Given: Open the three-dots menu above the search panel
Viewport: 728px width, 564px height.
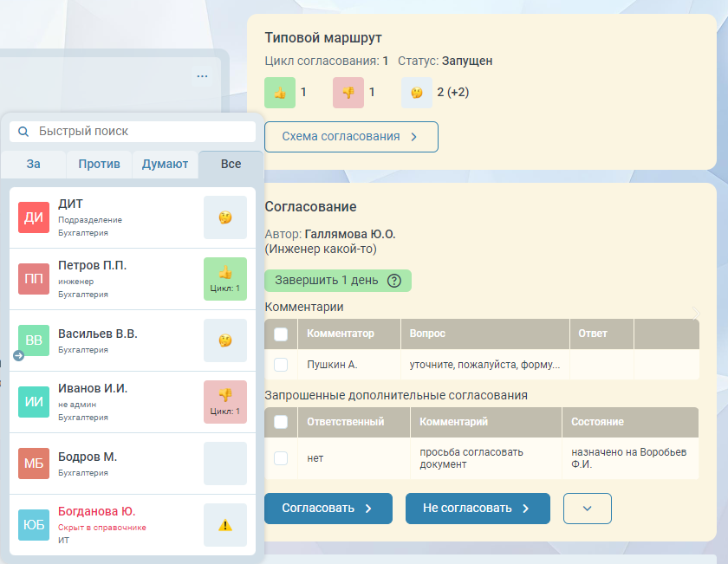Looking at the screenshot, I should tap(202, 76).
